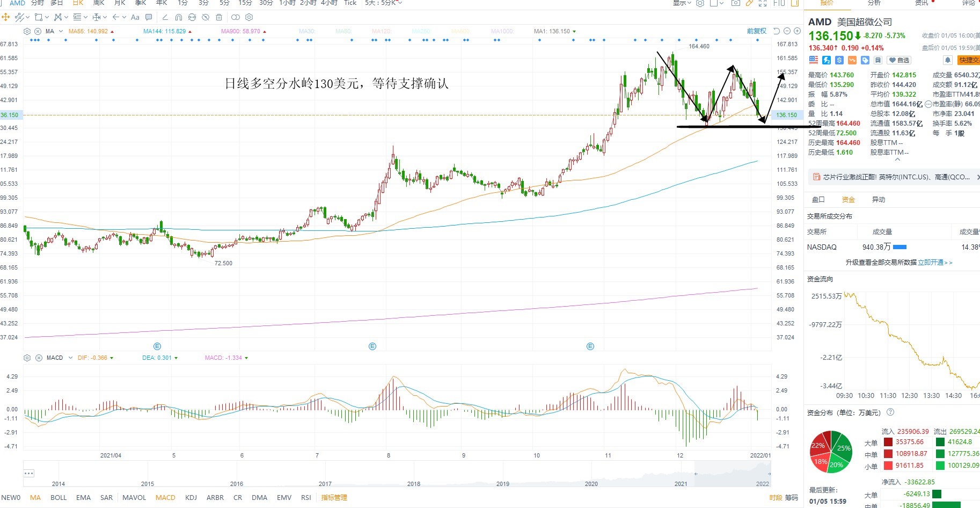Viewport: 980px width, 508px height.
Task: Open MA indicator settings gear
Action: click(27, 31)
